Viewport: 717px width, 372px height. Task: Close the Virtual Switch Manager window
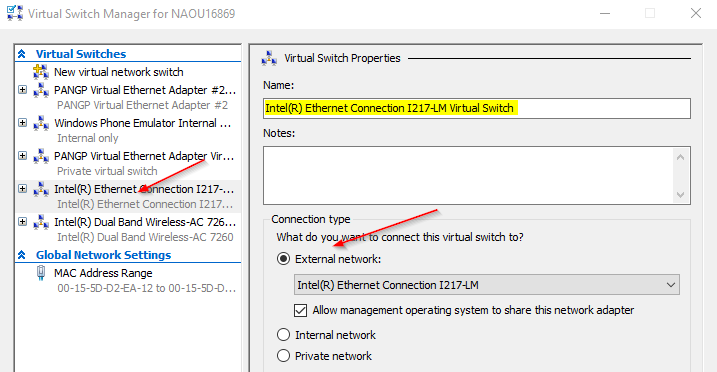(x=696, y=13)
